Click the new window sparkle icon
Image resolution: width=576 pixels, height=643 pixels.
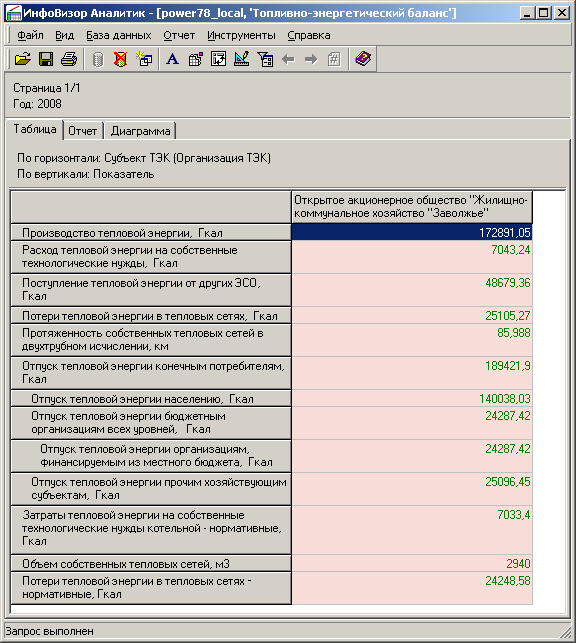144,59
